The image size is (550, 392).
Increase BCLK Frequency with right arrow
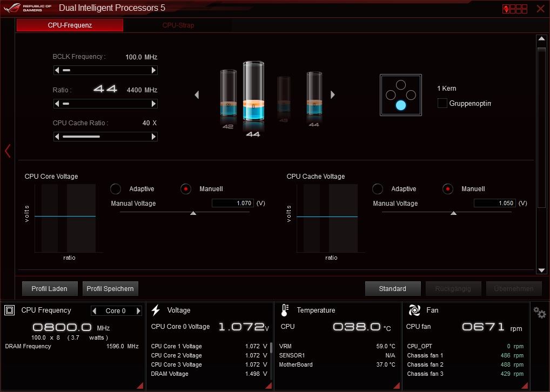[x=153, y=70]
